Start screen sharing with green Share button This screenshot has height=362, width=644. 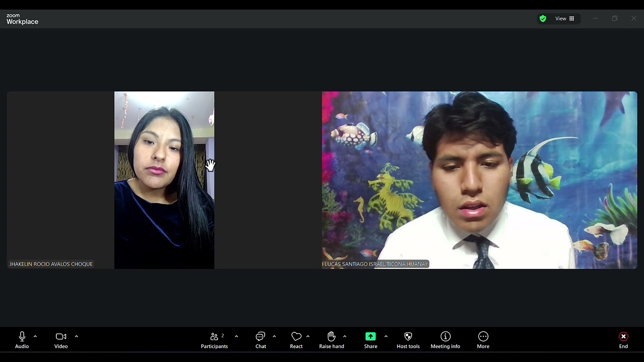pyautogui.click(x=371, y=336)
